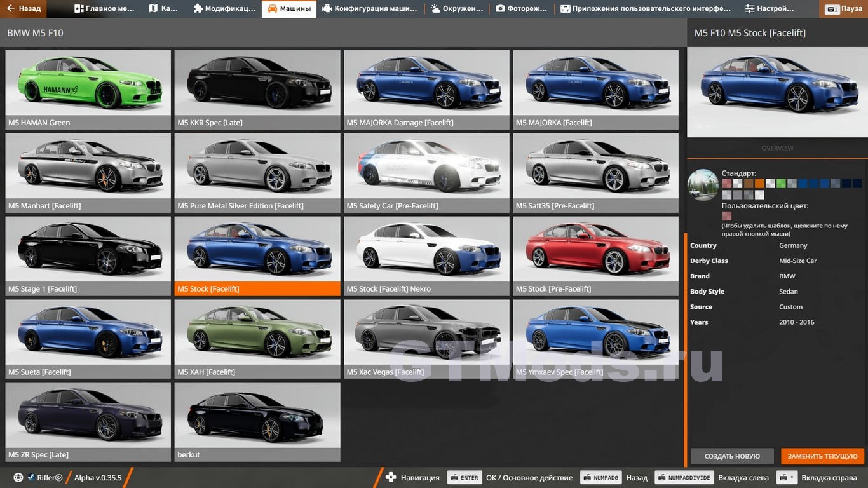Open the Конфигурация машины tab
This screenshot has height=488, width=868.
(370, 9)
